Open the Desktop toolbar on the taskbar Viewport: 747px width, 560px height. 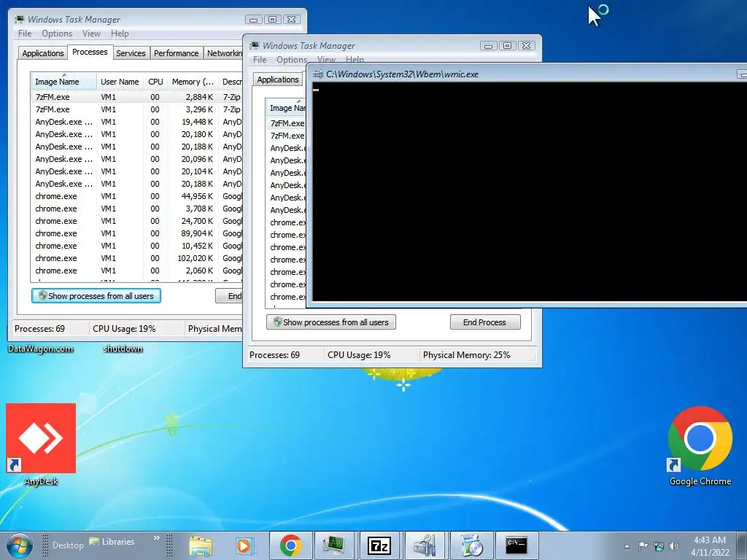(68, 545)
